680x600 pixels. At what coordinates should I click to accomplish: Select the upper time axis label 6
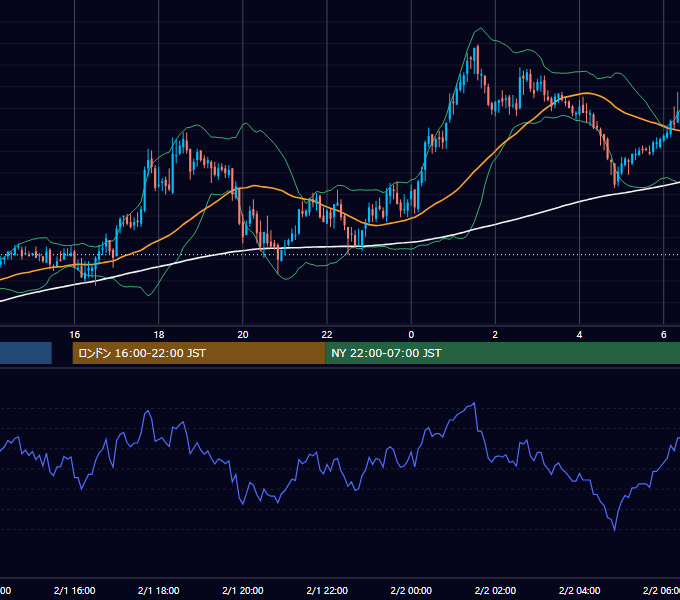(x=664, y=335)
